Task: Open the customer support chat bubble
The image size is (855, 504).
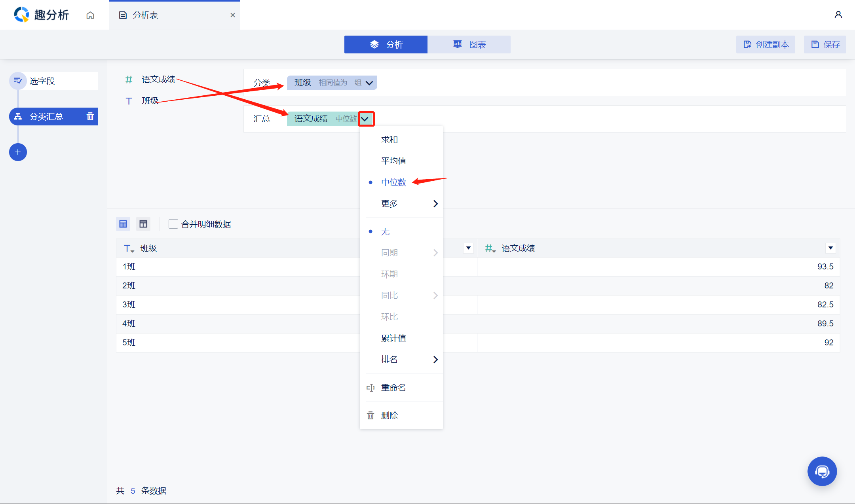Action: coord(822,471)
